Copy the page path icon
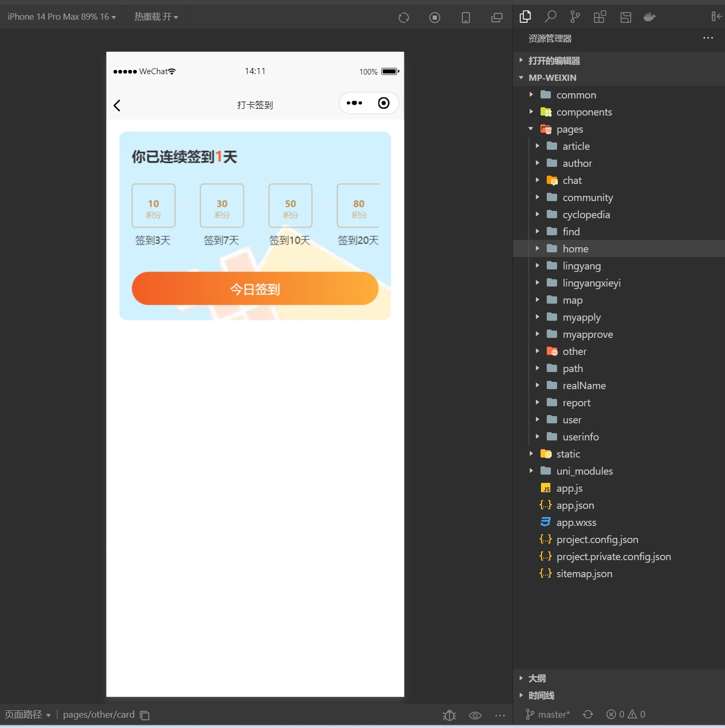This screenshot has width=725, height=728. point(145,715)
